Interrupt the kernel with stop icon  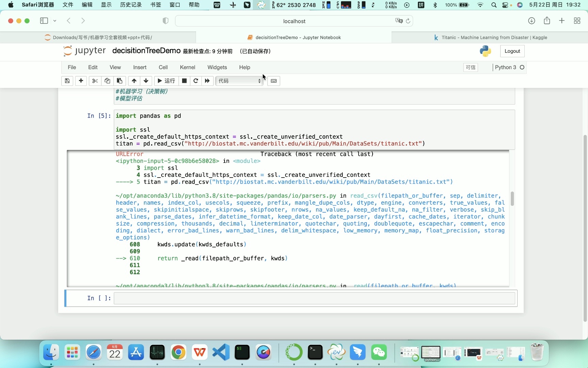click(x=184, y=81)
